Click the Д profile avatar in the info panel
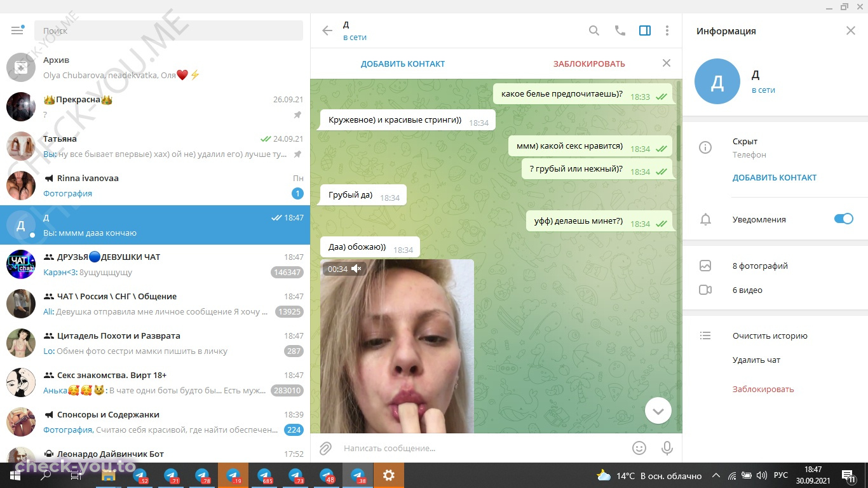Viewport: 868px width, 488px height. pos(717,81)
